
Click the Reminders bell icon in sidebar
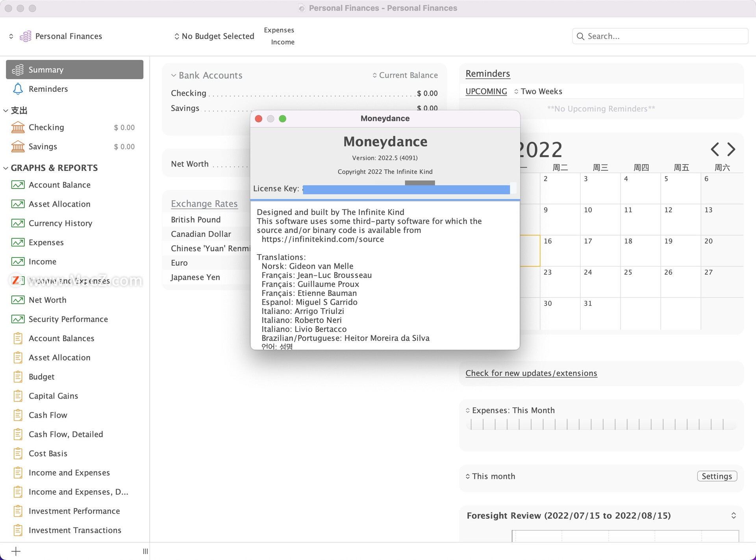click(18, 89)
